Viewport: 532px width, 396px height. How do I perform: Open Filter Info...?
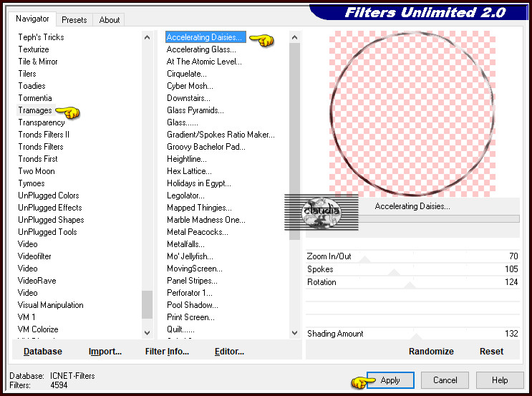pos(167,351)
